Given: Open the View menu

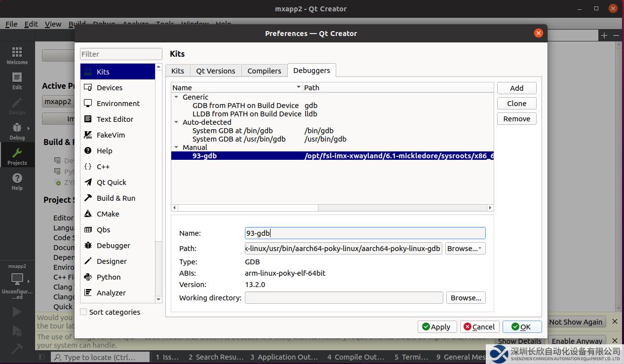Looking at the screenshot, I should pyautogui.click(x=53, y=24).
